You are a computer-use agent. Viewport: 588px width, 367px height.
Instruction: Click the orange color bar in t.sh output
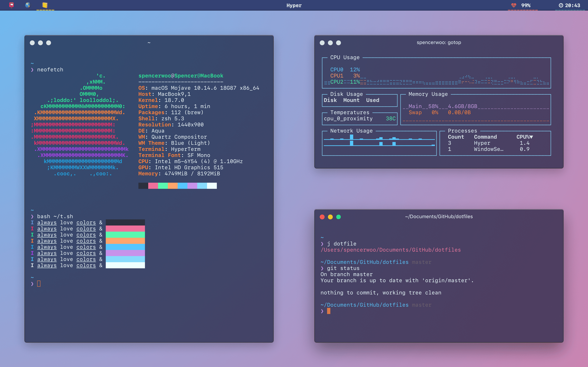pos(125,241)
